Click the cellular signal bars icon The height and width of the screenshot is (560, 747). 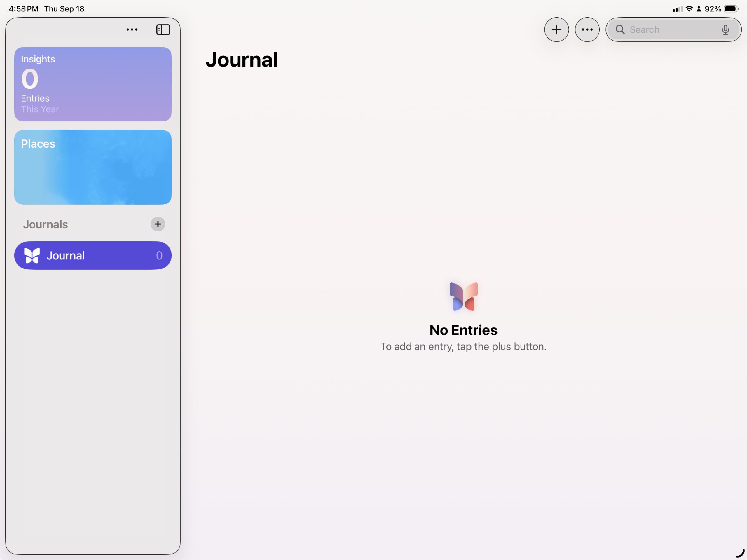click(678, 9)
